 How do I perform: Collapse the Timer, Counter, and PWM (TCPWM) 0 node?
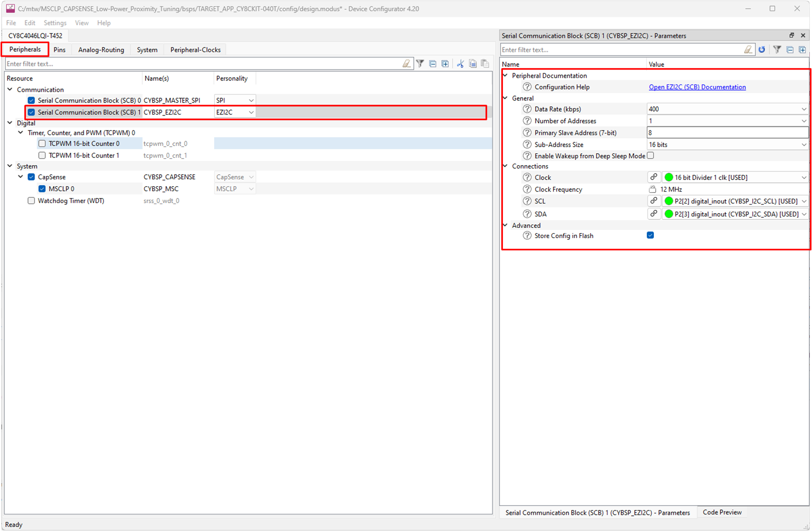click(x=21, y=133)
